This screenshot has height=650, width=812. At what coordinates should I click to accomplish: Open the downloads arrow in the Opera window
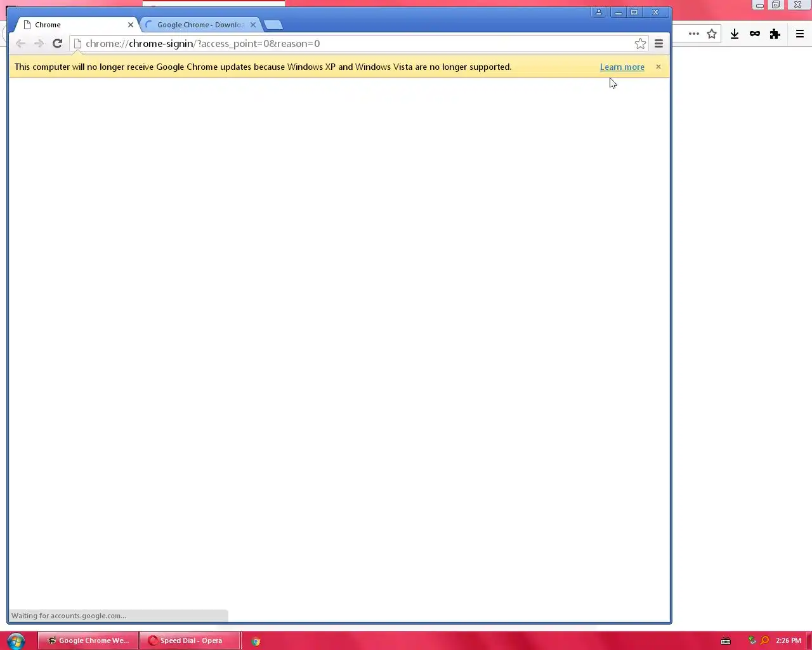[x=734, y=34]
